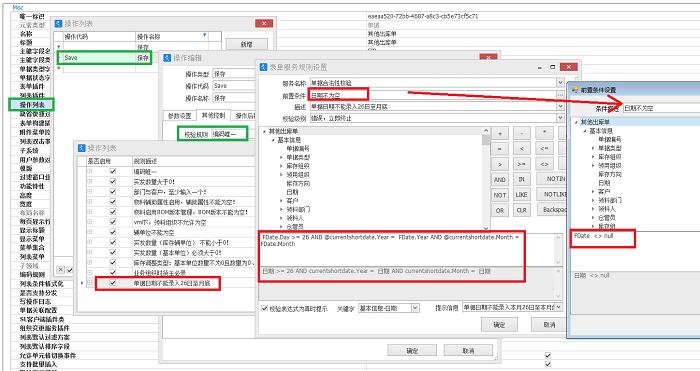Toggle the 辅单位不能为空 rule checkbox

(112, 232)
